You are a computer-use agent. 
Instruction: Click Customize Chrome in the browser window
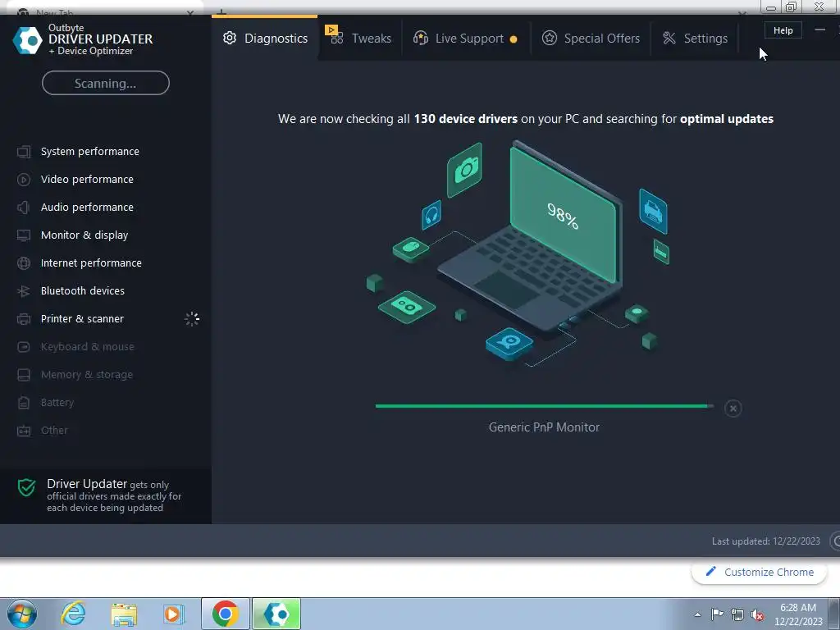coord(759,572)
